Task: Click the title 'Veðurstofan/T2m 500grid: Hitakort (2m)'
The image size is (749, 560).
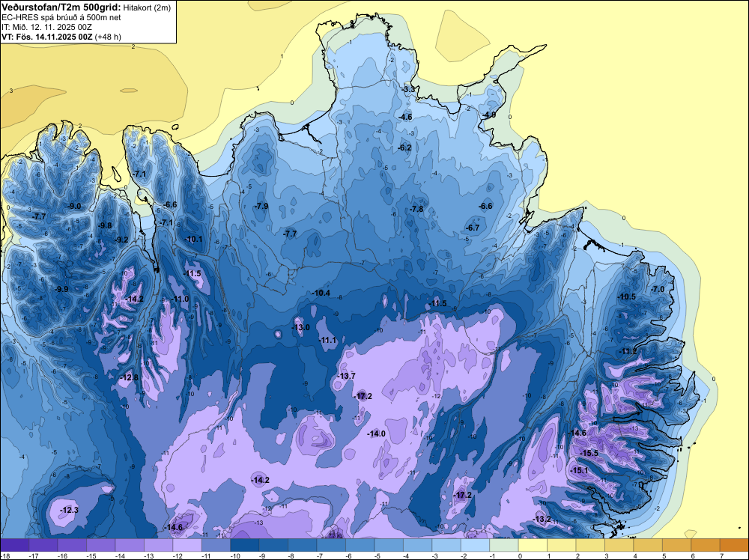Action: tap(85, 7)
